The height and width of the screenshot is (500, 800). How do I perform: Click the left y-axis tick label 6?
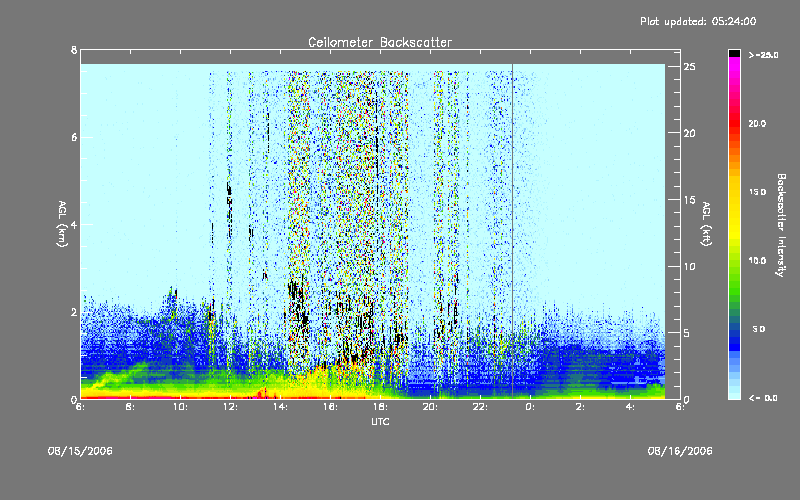point(74,137)
